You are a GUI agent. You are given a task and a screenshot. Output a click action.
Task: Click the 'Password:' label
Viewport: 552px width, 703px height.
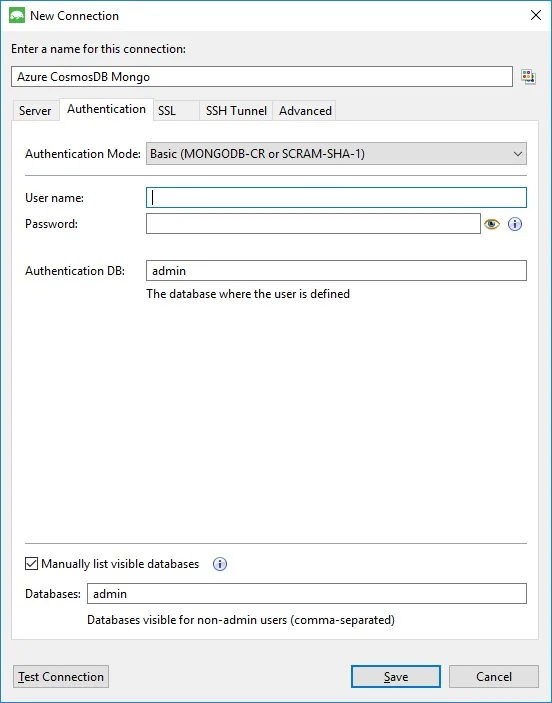[x=52, y=224]
